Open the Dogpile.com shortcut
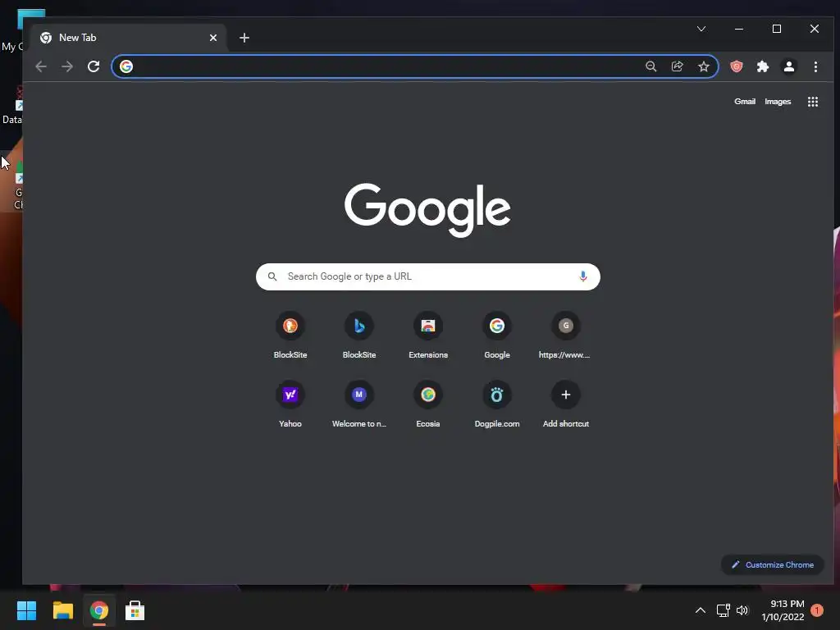Viewport: 840px width, 630px height. click(x=496, y=404)
